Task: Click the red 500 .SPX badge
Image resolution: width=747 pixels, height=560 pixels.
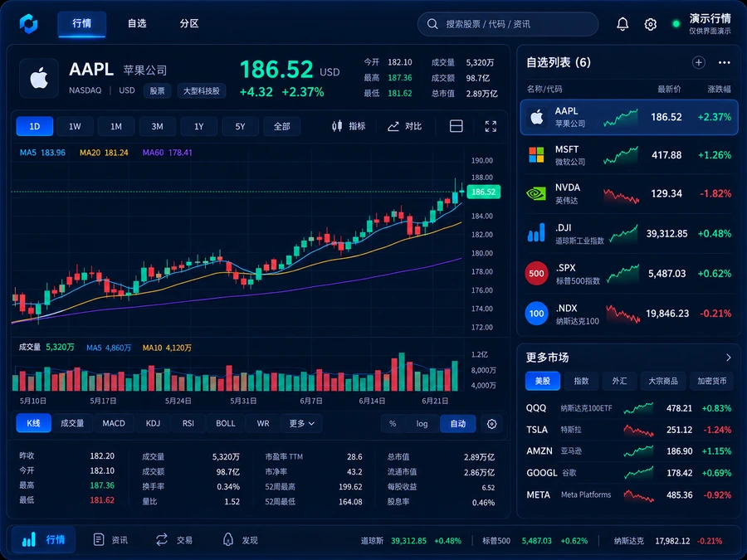Action: (x=536, y=273)
